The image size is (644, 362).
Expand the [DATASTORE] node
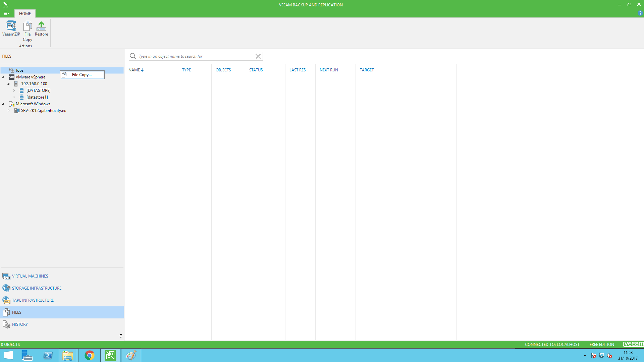click(x=14, y=90)
